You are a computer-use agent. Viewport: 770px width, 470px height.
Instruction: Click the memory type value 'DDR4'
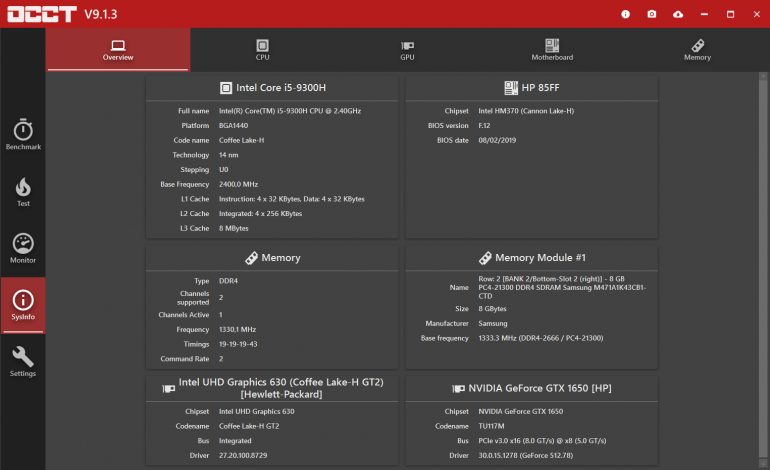pyautogui.click(x=228, y=281)
